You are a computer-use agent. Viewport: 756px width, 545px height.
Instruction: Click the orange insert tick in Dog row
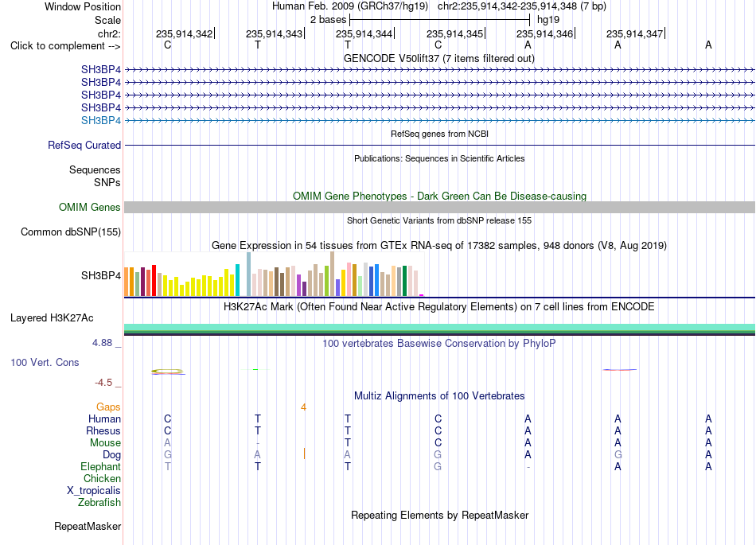[304, 454]
